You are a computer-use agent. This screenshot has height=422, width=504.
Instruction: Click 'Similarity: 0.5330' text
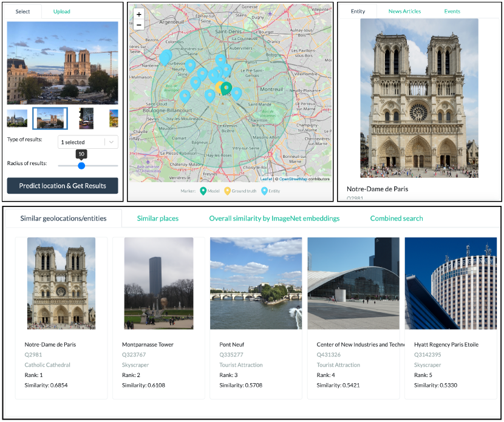435,385
